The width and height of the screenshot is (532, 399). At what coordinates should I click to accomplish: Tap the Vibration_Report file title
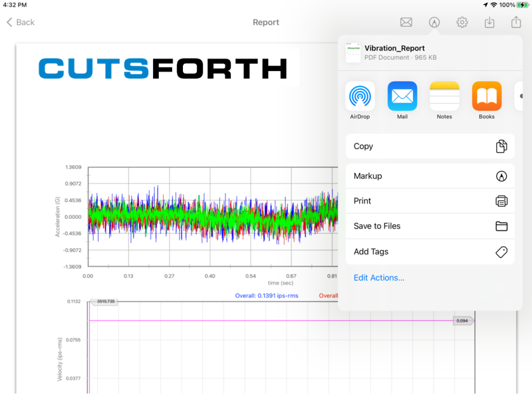coord(394,48)
